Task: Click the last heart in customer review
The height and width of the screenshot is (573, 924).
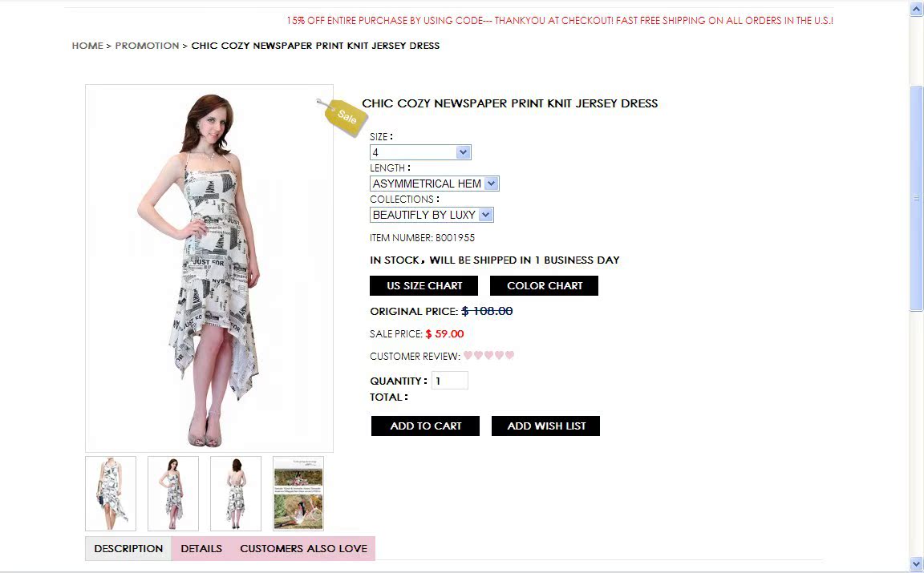Action: coord(510,355)
